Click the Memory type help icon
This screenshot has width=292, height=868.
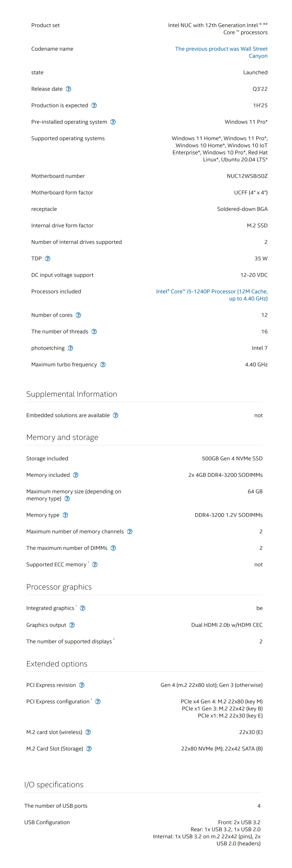click(x=65, y=515)
